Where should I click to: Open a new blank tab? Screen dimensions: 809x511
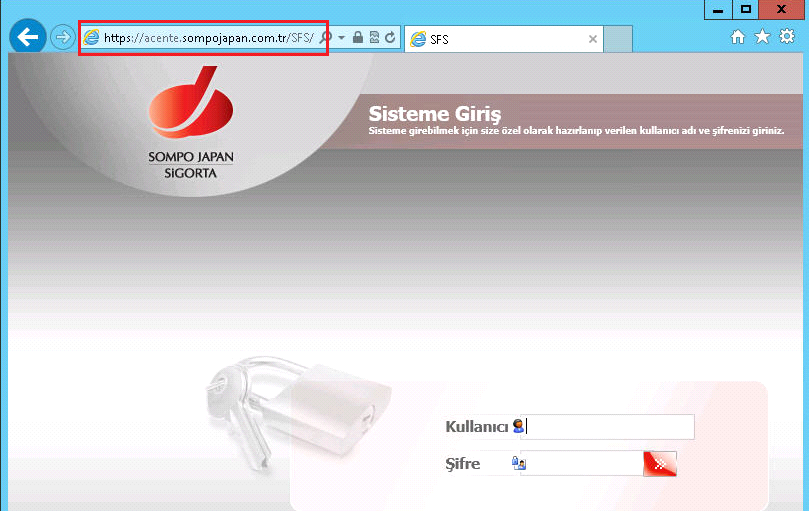coord(619,39)
